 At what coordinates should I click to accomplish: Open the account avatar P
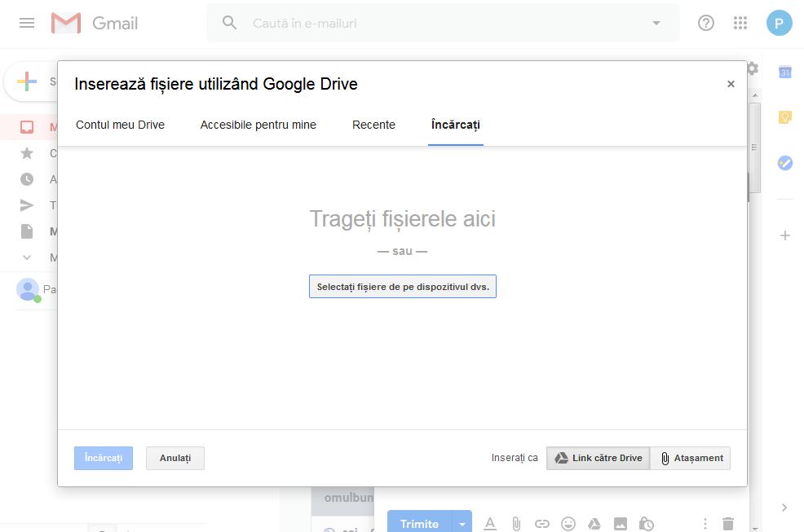pyautogui.click(x=779, y=23)
